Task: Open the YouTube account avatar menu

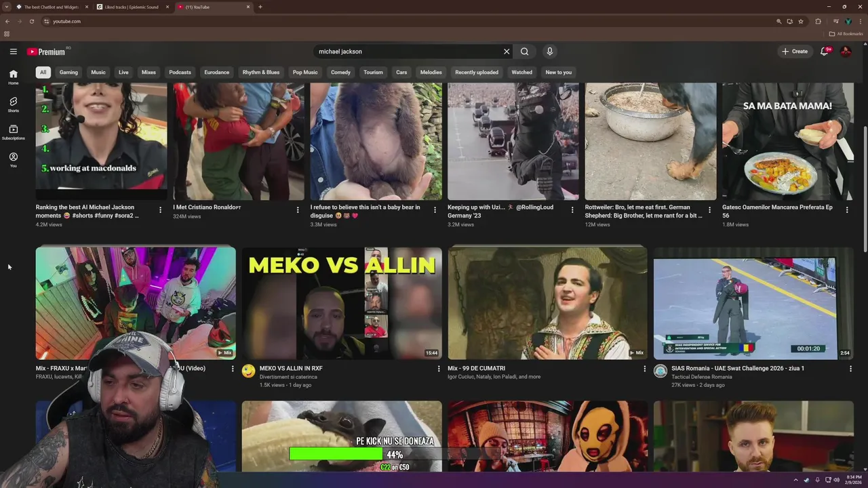Action: click(x=846, y=52)
